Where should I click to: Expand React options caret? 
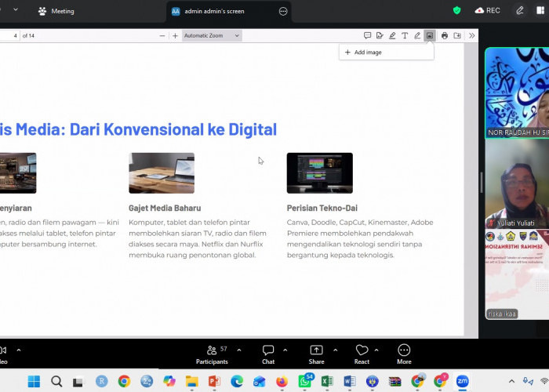pyautogui.click(x=376, y=350)
